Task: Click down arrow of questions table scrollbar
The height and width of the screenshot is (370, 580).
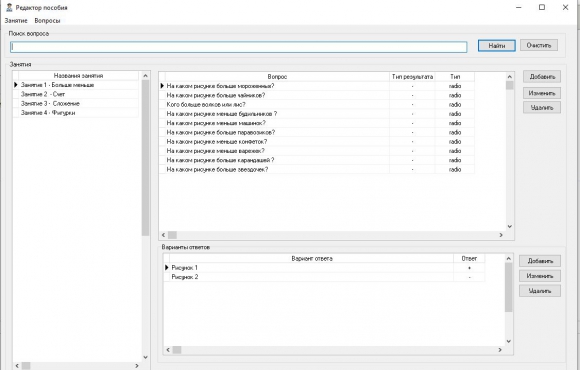Action: (x=510, y=226)
